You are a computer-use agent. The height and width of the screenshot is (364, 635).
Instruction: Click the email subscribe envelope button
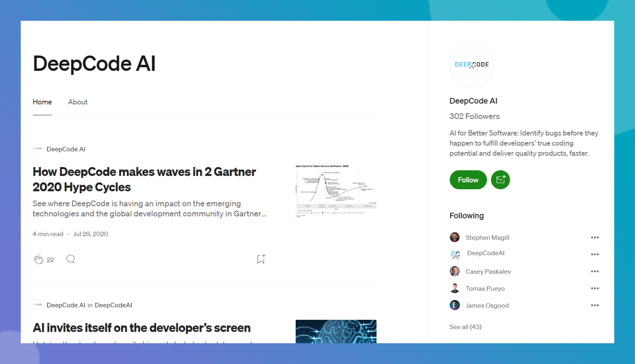point(500,180)
